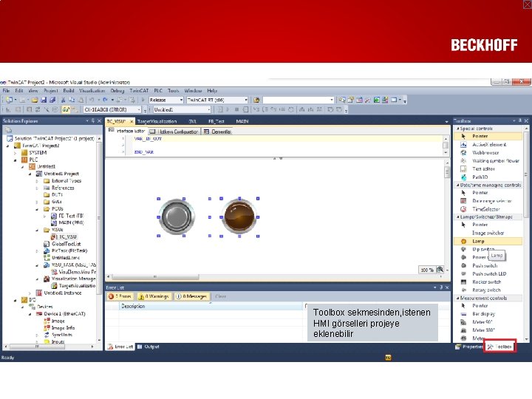Click the Save All toolbar icon
532x399 pixels.
pyautogui.click(x=52, y=100)
